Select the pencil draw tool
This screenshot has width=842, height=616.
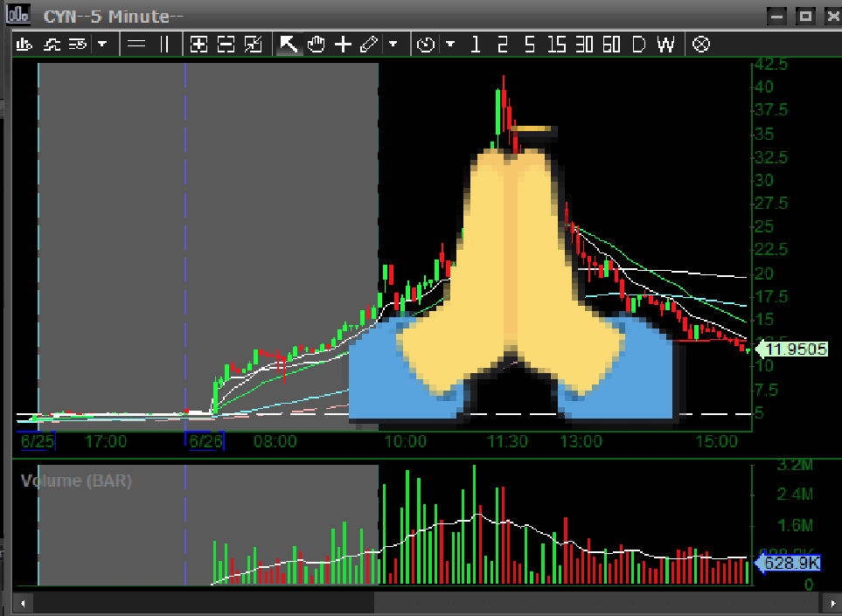(369, 44)
